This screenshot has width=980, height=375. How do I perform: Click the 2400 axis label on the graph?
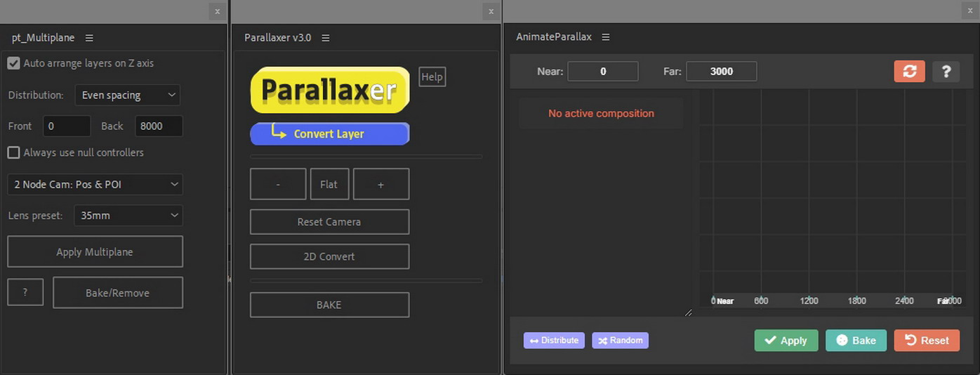[x=904, y=301]
